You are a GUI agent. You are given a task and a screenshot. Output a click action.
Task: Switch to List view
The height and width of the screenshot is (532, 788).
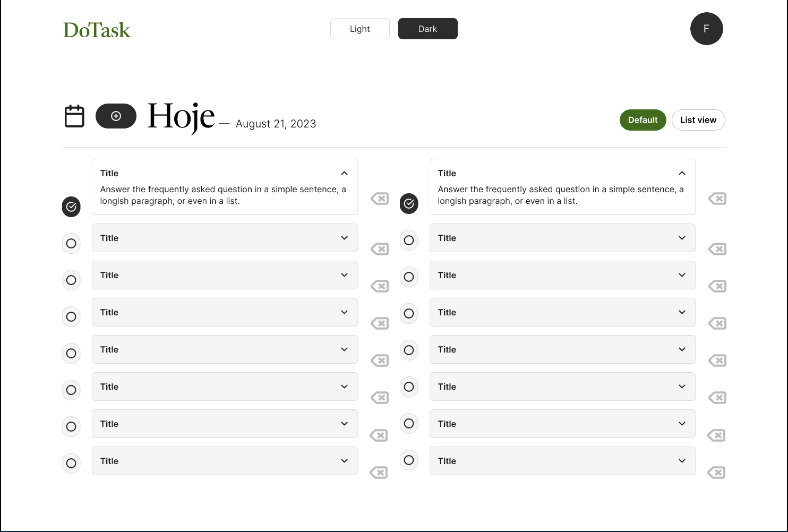[698, 120]
